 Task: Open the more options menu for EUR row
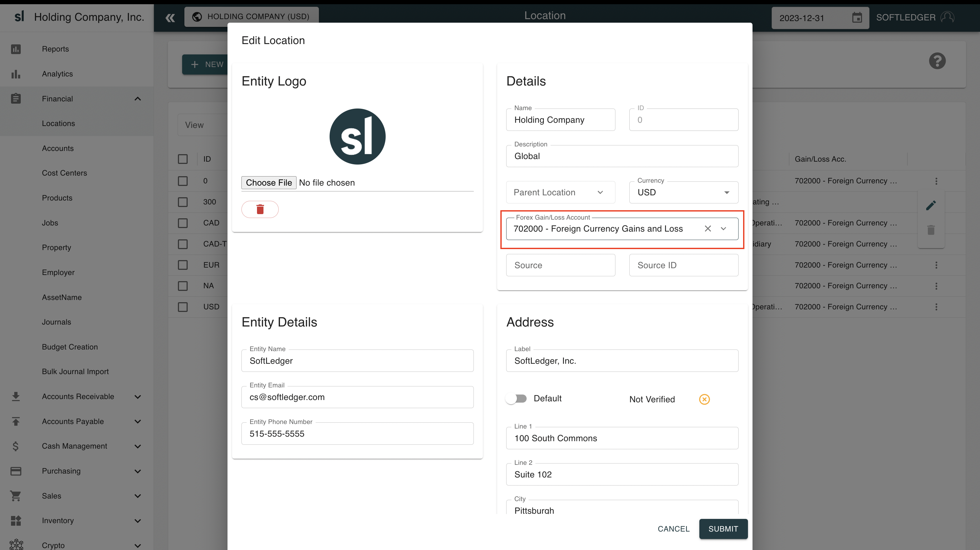coord(936,265)
